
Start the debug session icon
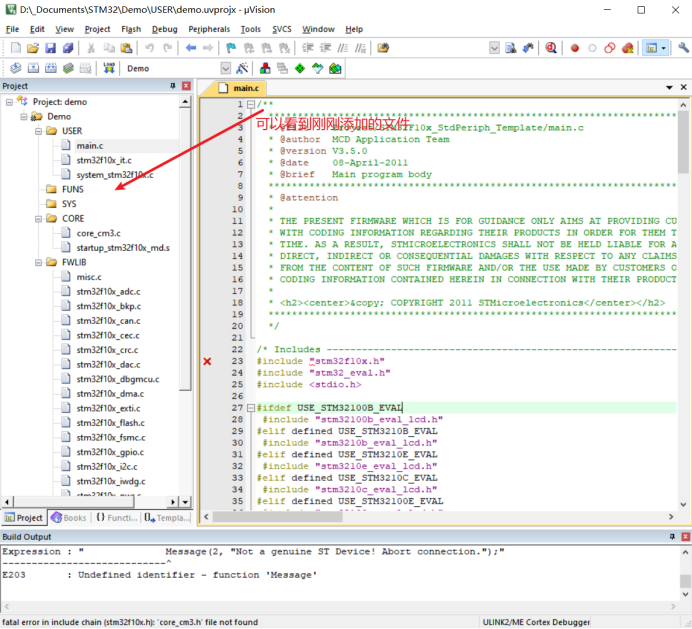(551, 48)
